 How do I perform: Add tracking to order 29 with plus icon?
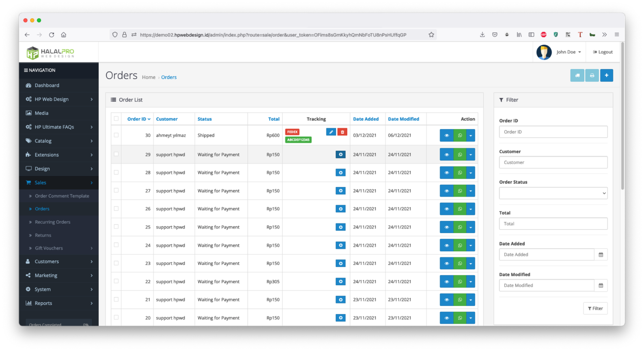[x=340, y=154]
